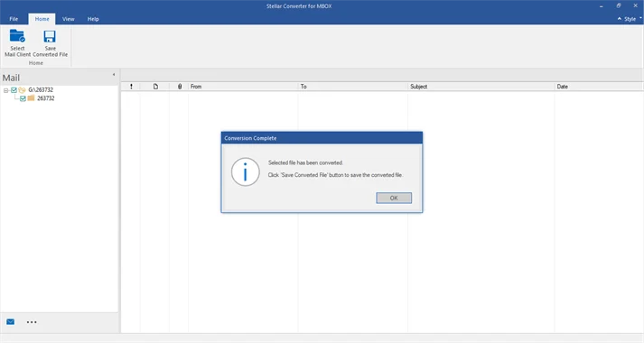Open the three-dots more options button
Viewport: 644px width, 343px height.
[32, 322]
